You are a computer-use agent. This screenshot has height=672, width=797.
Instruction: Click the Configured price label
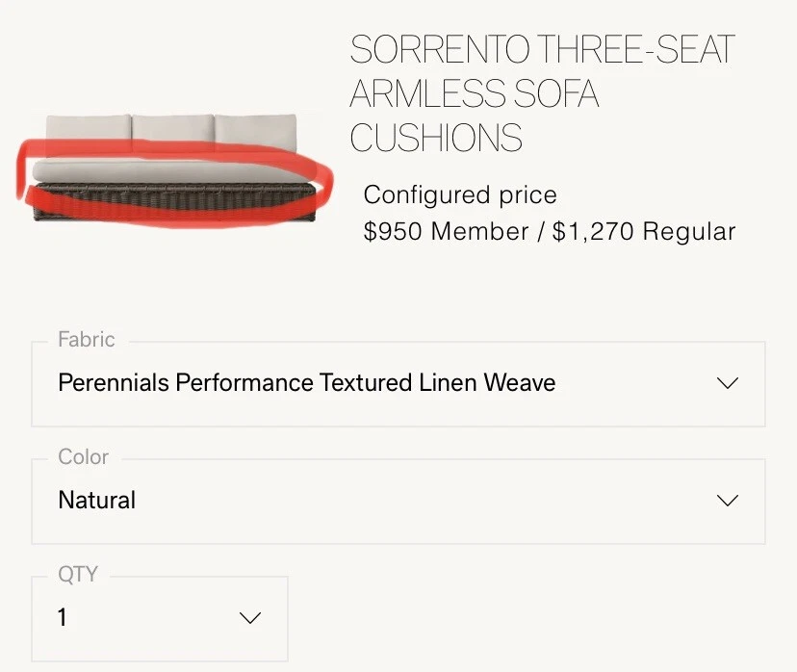(460, 195)
